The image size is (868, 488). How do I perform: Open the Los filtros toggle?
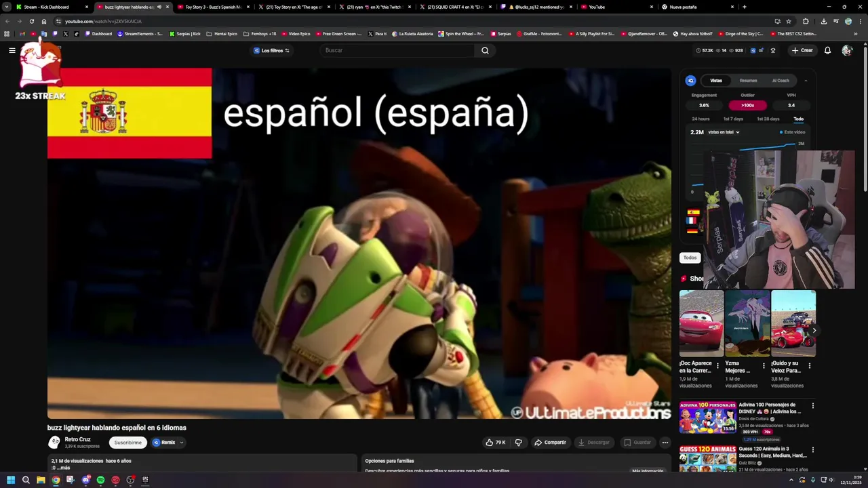coord(271,50)
